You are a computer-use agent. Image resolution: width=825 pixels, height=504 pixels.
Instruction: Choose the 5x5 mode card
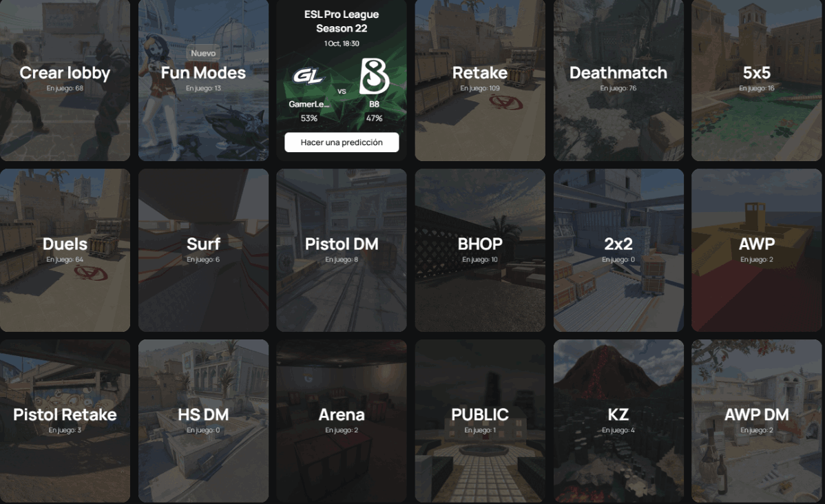click(x=757, y=80)
